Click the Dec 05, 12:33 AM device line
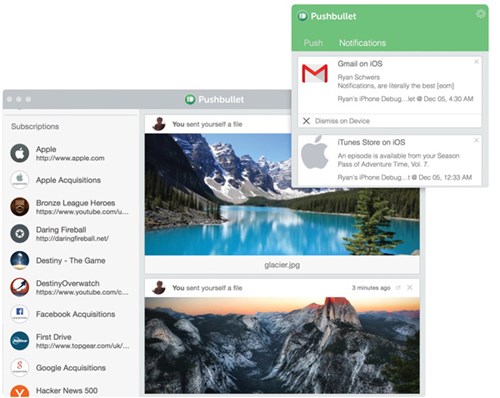This screenshot has width=500, height=398. coord(405,178)
